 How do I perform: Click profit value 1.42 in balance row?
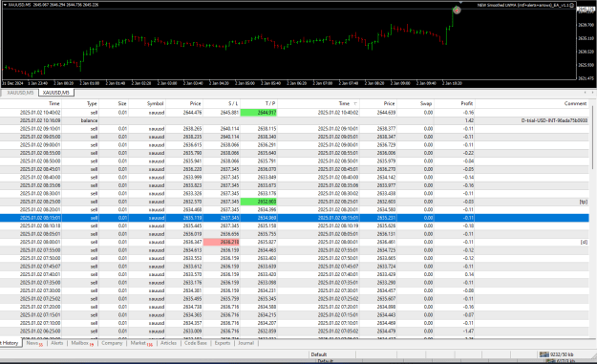click(x=469, y=120)
